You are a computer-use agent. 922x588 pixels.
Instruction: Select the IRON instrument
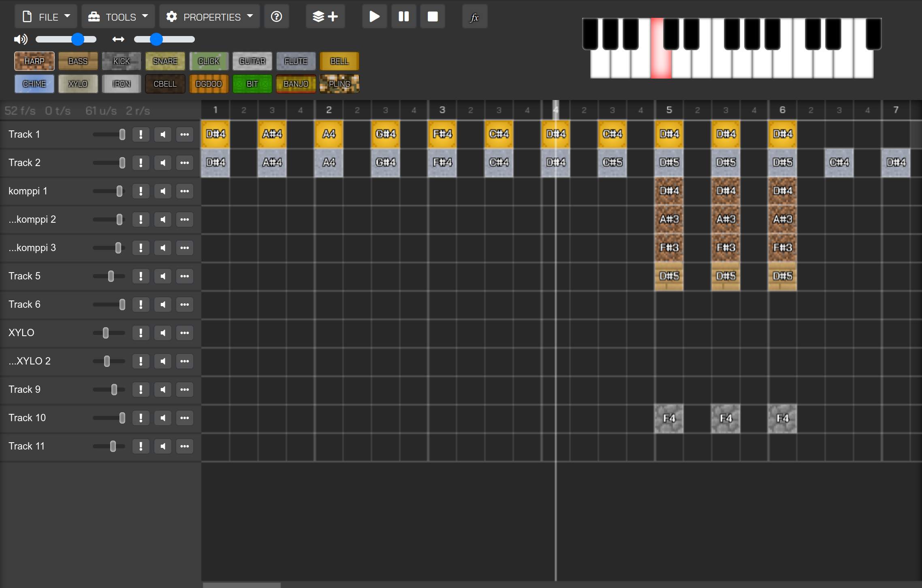(x=122, y=84)
